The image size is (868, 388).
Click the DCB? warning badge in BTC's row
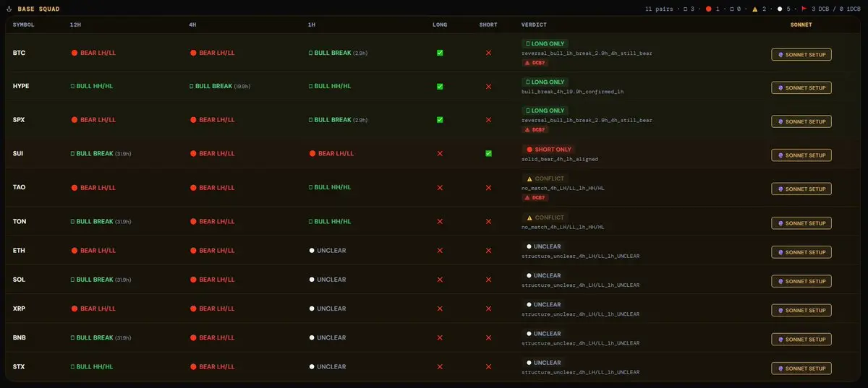click(535, 63)
